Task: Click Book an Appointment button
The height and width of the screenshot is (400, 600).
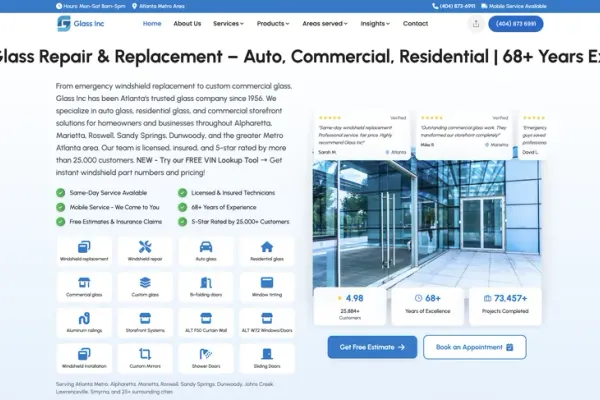Action: pyautogui.click(x=475, y=347)
